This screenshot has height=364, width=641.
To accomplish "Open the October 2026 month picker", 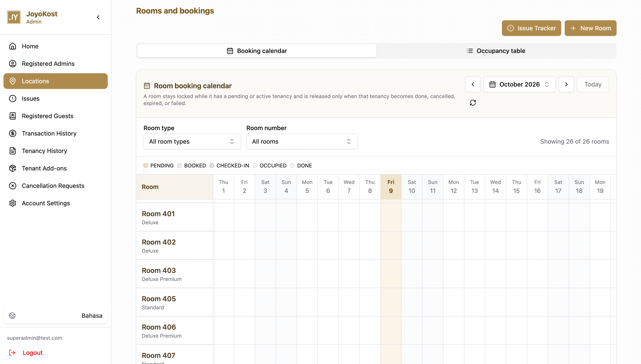I will click(x=520, y=84).
